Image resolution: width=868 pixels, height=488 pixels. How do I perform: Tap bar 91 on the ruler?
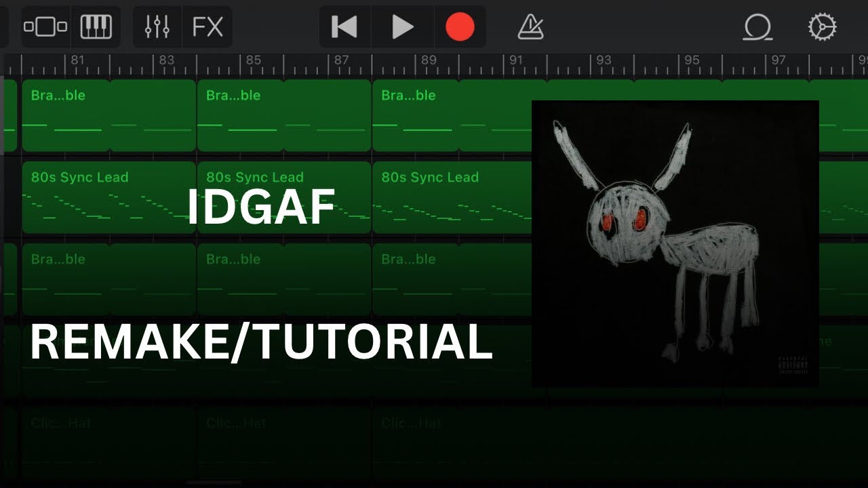click(x=516, y=60)
